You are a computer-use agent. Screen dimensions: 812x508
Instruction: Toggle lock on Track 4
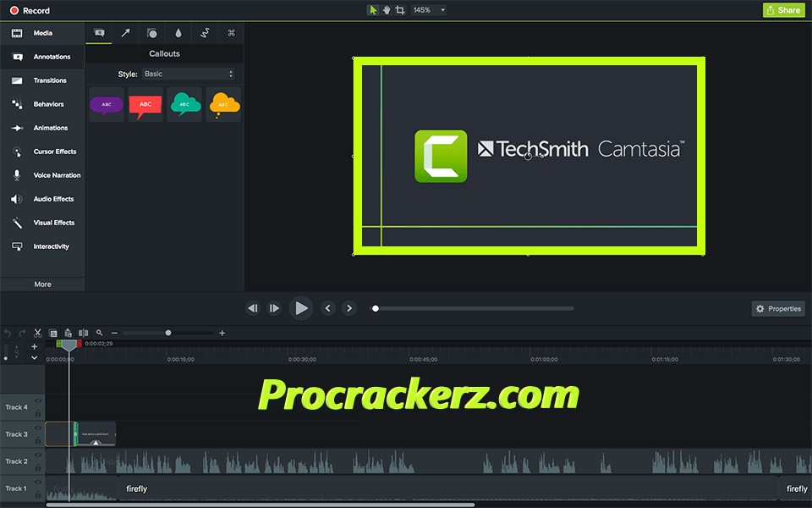click(x=38, y=413)
